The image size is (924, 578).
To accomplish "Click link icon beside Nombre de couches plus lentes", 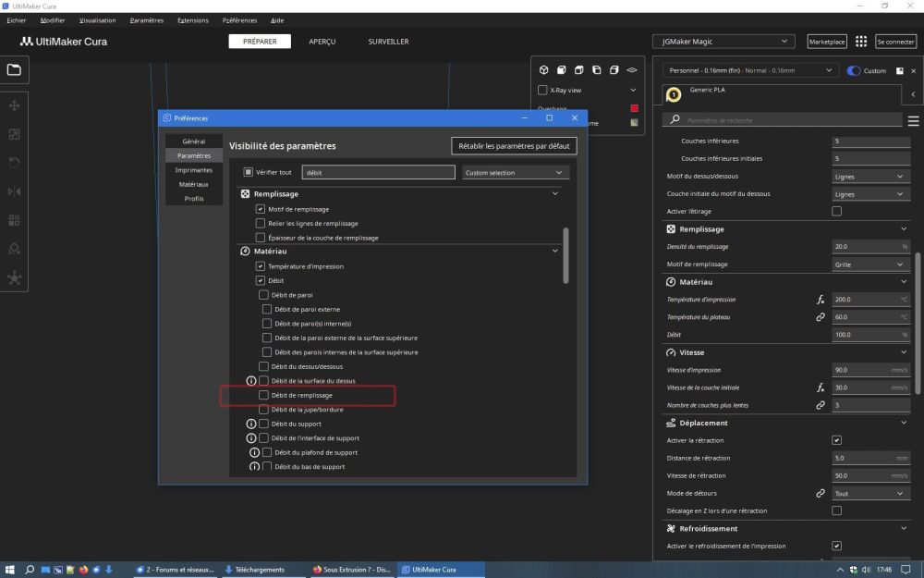I will pyautogui.click(x=821, y=405).
